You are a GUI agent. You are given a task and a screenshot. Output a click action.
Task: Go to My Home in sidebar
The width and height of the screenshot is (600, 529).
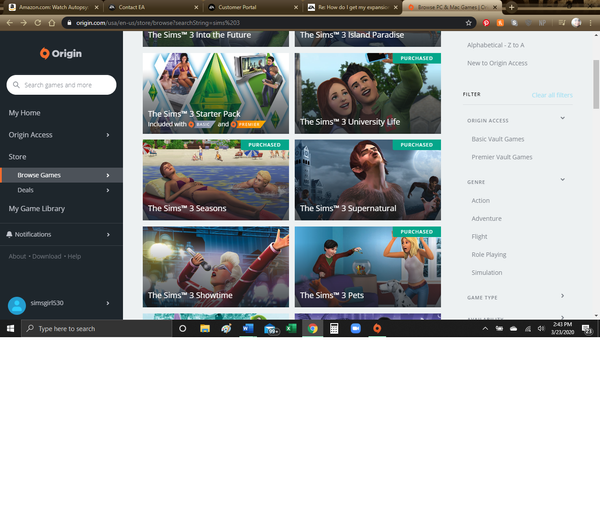(24, 113)
